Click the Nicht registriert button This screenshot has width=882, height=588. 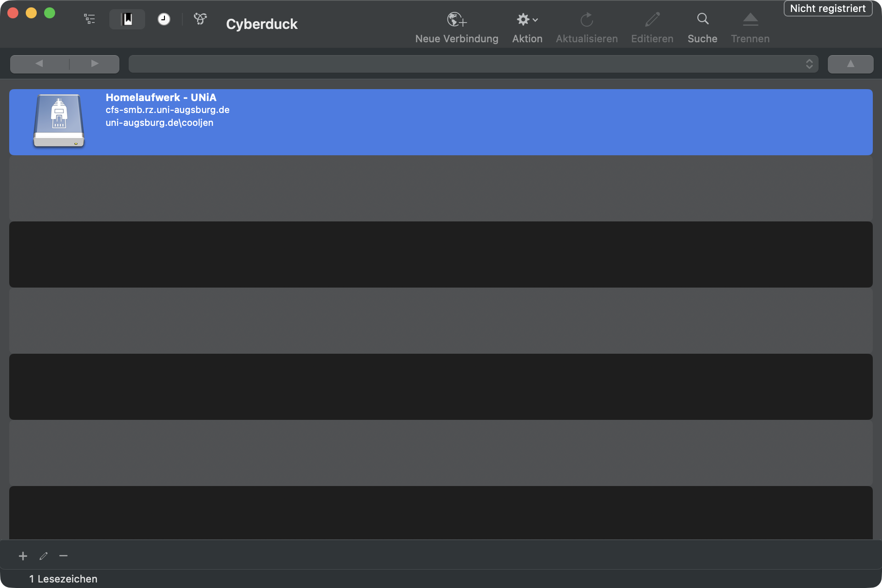[x=827, y=9]
